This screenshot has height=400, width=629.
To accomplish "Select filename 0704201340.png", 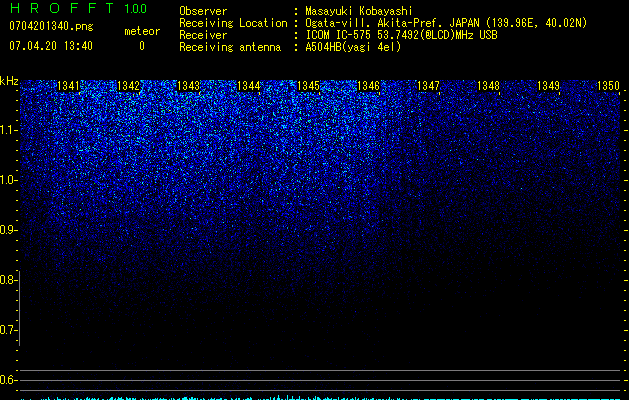I will coord(51,26).
